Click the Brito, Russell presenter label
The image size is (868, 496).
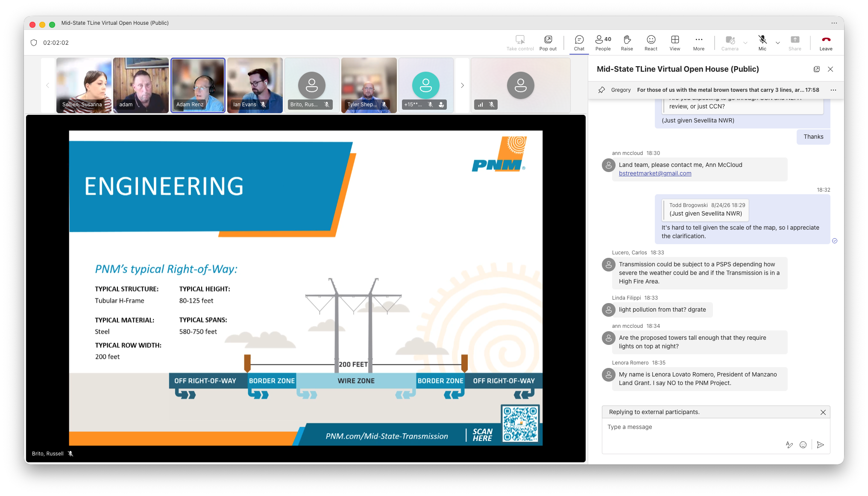48,454
